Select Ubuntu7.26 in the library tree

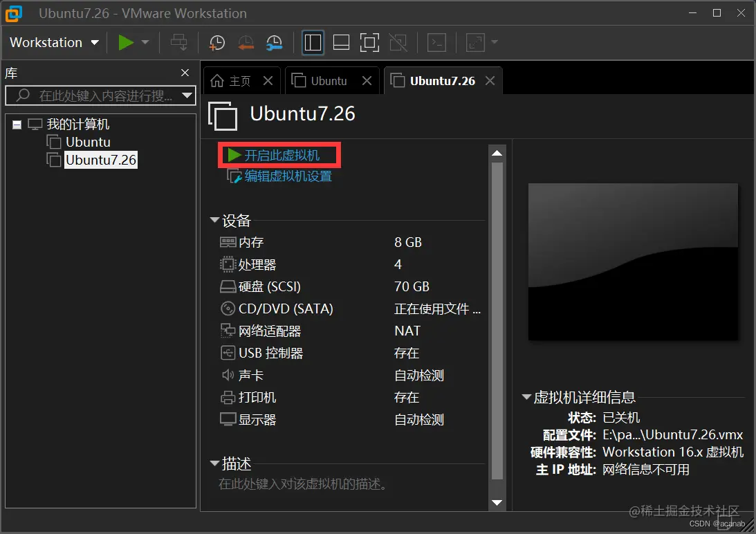101,160
